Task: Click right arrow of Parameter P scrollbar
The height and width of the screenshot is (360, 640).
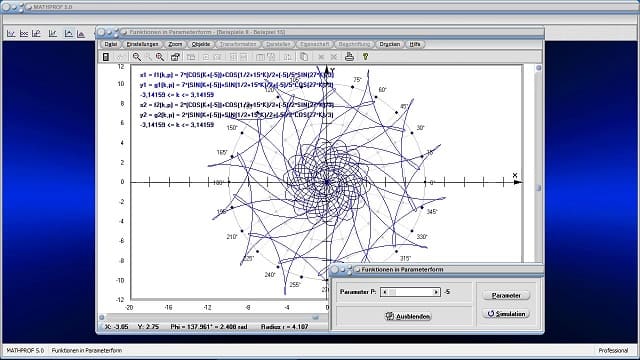Action: [x=436, y=292]
